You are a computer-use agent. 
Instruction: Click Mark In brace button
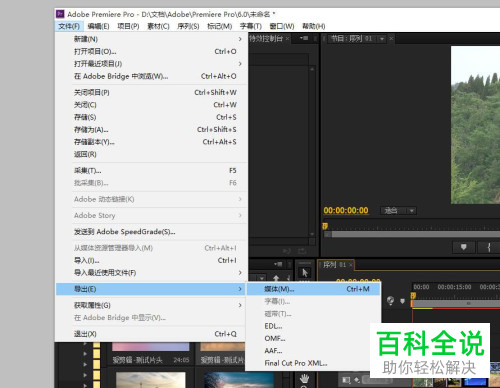[x=489, y=247]
